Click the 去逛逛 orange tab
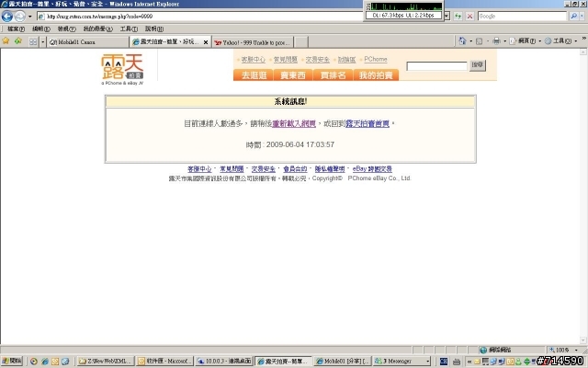Image resolution: width=588 pixels, height=368 pixels. 254,75
